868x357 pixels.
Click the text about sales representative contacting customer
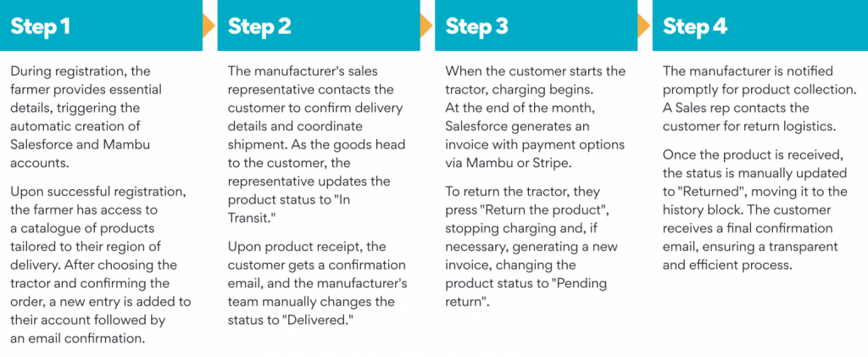pos(317,144)
